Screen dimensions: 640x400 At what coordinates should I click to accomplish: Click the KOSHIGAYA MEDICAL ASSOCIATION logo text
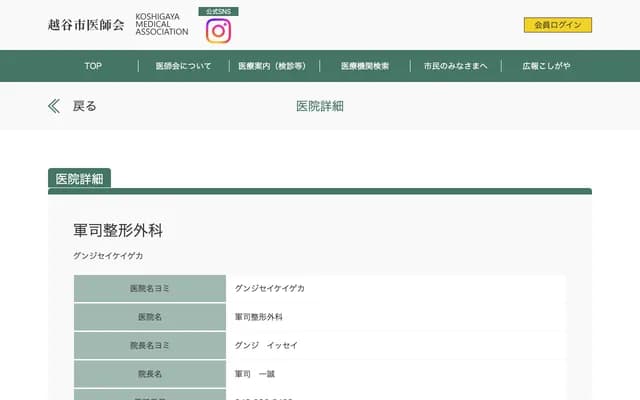[x=162, y=25]
